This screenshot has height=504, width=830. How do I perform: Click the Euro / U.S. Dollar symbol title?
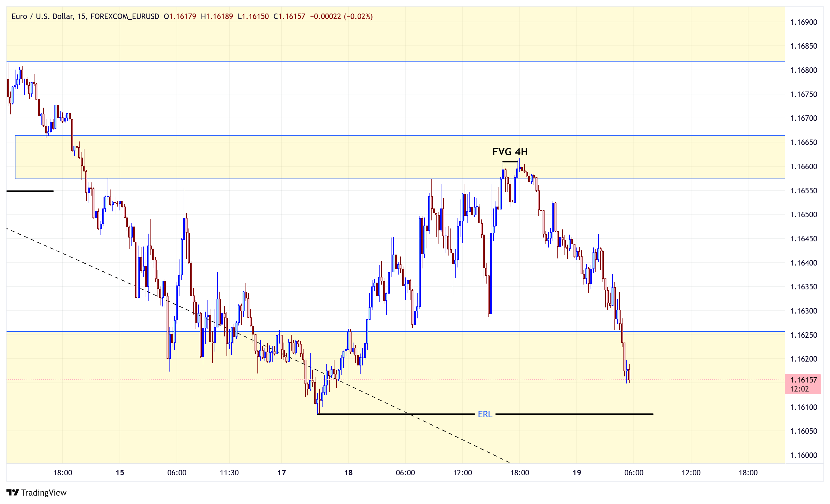tap(43, 16)
